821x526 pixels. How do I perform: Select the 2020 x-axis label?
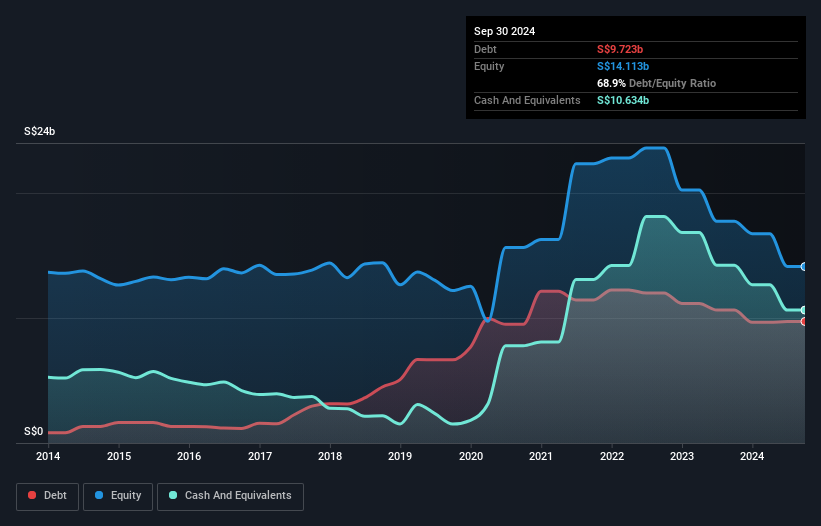point(471,456)
